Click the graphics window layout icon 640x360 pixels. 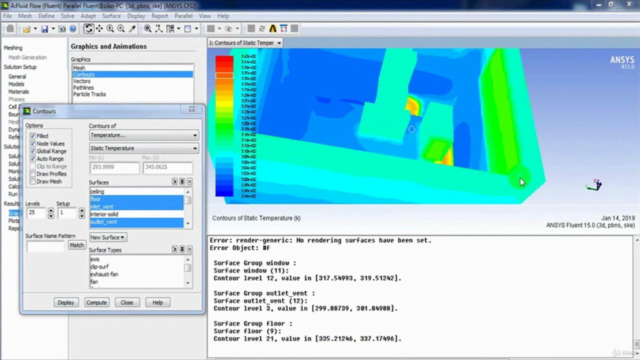coord(188,29)
